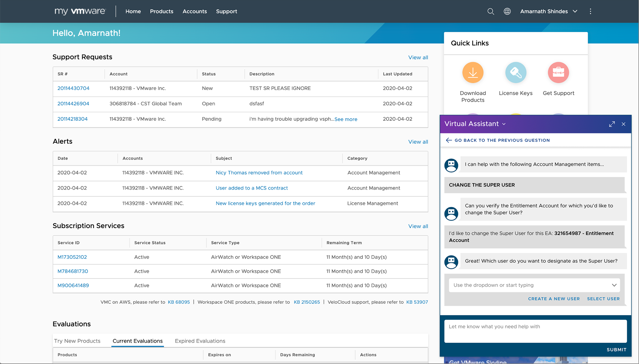Screen dimensions: 639x364
Task: Open the Virtual Assistant title dropdown chevron
Action: click(x=504, y=124)
